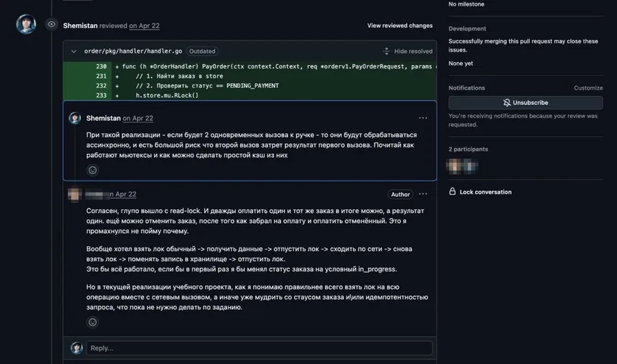Click the '2 participants' heading
The width and height of the screenshot is (617, 364).
[x=468, y=149]
